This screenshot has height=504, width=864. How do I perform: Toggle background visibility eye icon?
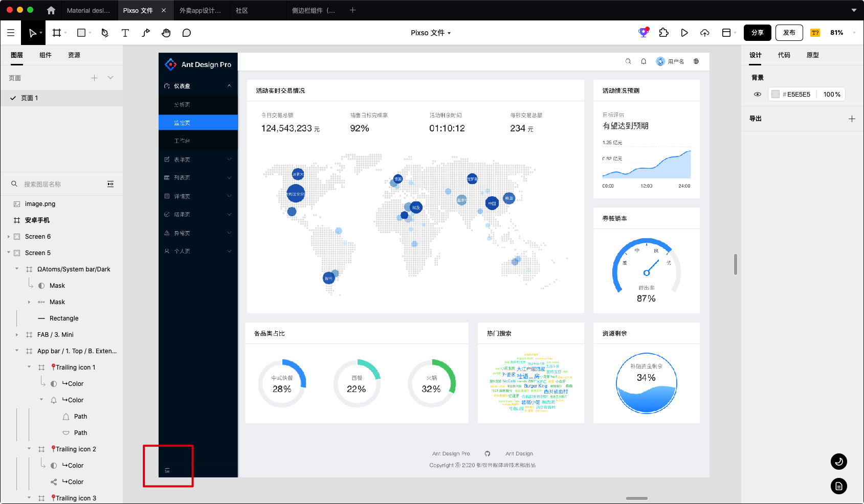[x=758, y=94]
